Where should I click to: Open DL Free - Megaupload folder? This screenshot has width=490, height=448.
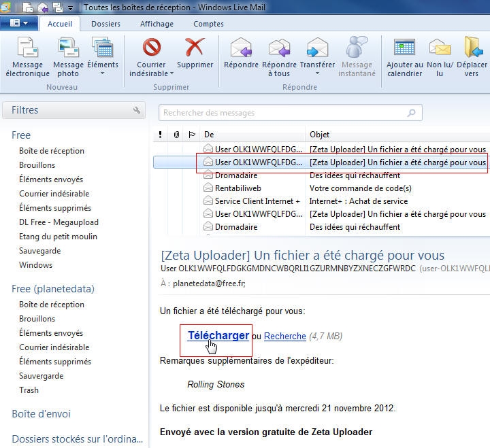(x=59, y=222)
